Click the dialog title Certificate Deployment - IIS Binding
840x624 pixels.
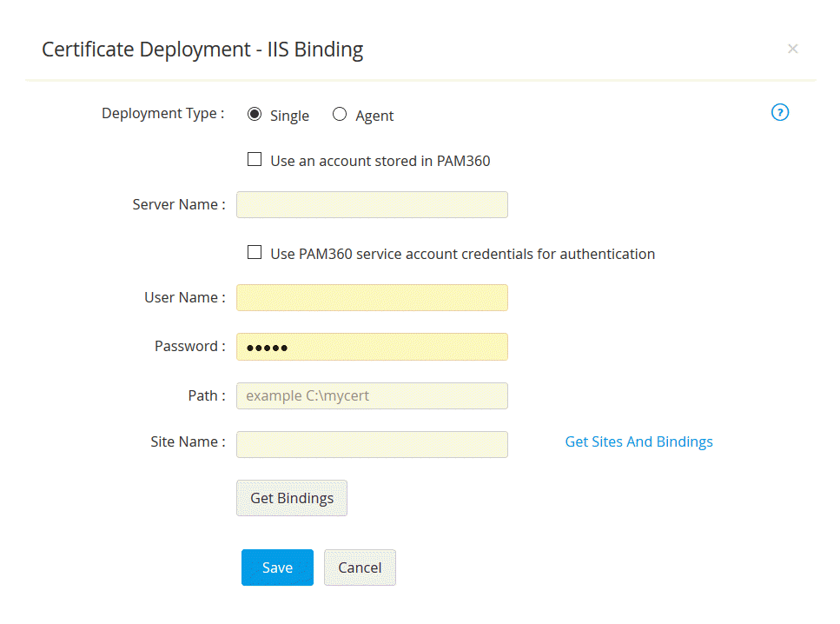[x=202, y=50]
